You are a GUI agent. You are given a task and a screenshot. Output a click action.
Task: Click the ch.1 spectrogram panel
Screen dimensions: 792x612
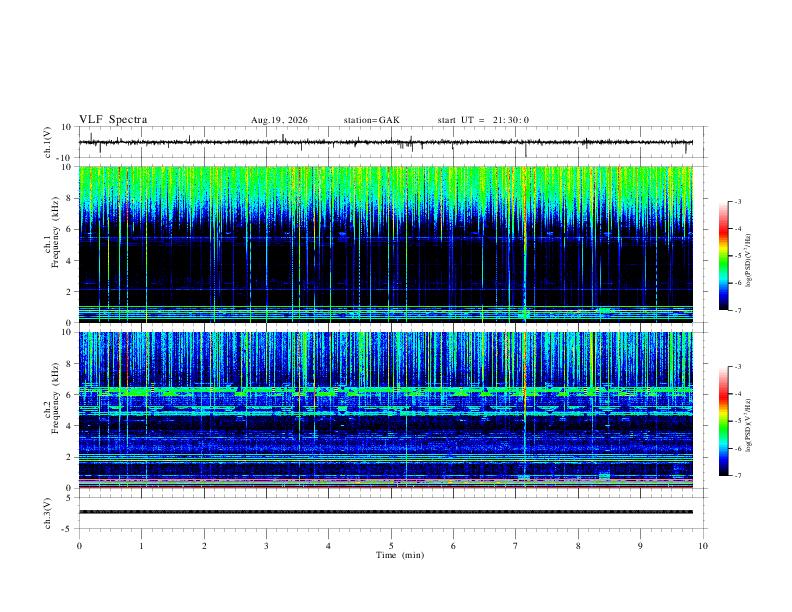click(386, 244)
